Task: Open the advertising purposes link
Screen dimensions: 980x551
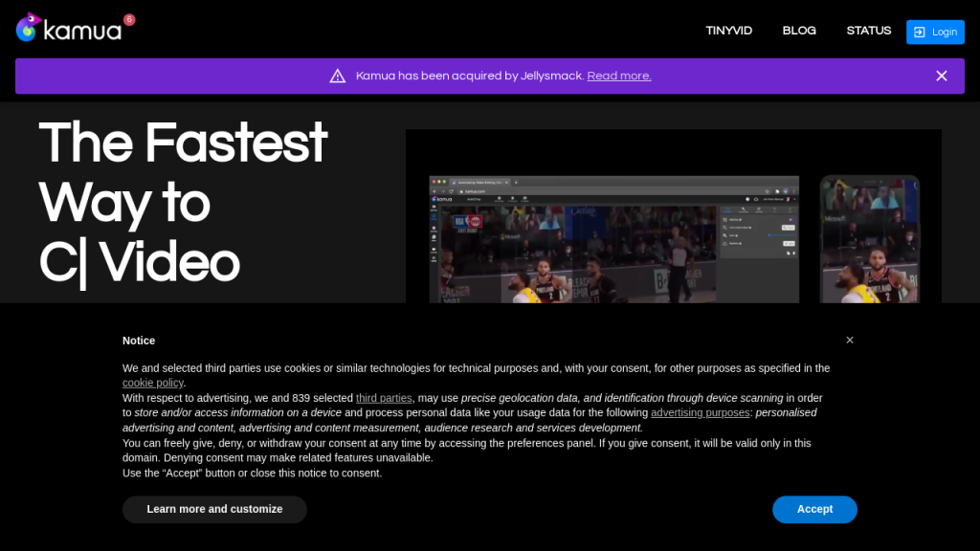Action: [x=700, y=412]
